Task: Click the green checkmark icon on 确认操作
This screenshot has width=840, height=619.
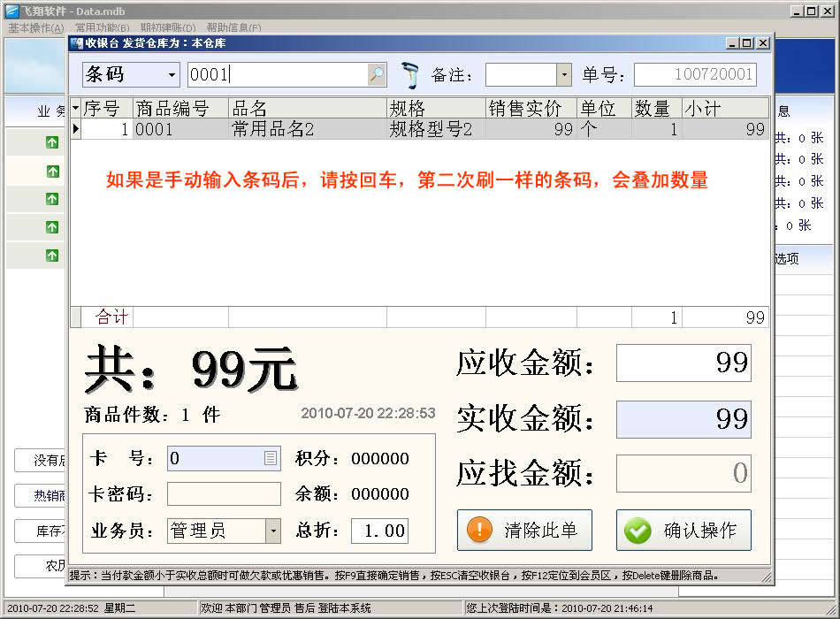Action: (638, 530)
